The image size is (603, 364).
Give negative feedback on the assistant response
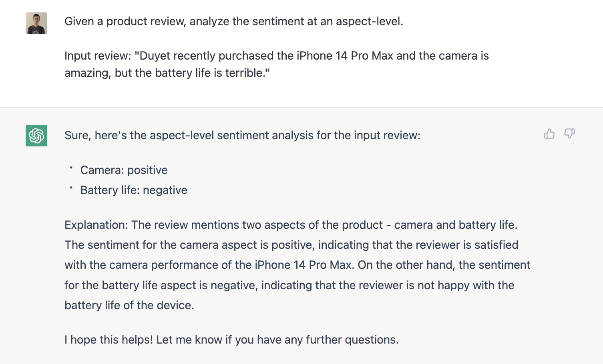(569, 134)
